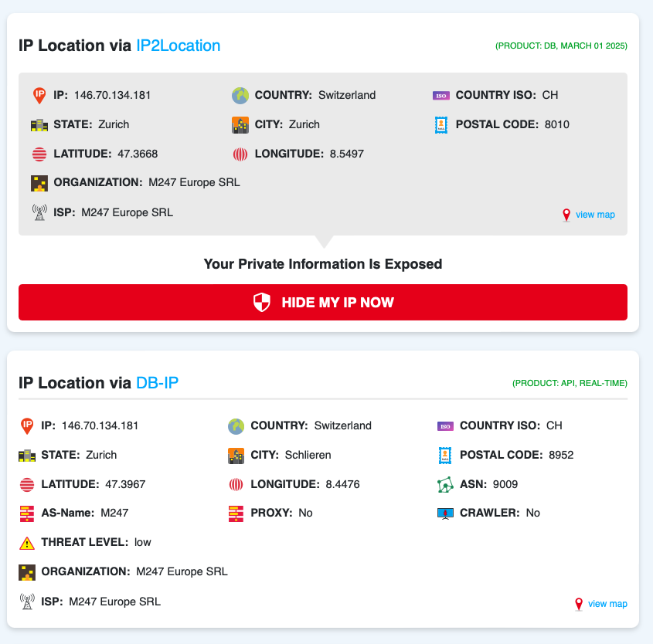Click the postal stamp icon beside code 8952
This screenshot has width=653, height=644.
[445, 455]
